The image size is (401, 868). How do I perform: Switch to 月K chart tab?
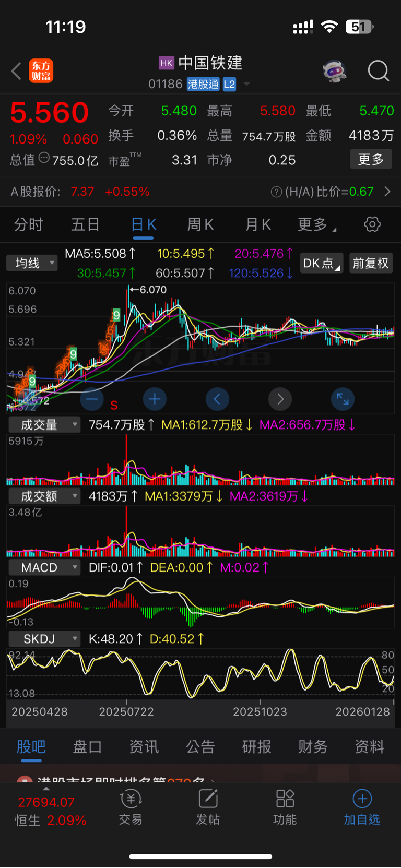pyautogui.click(x=258, y=224)
